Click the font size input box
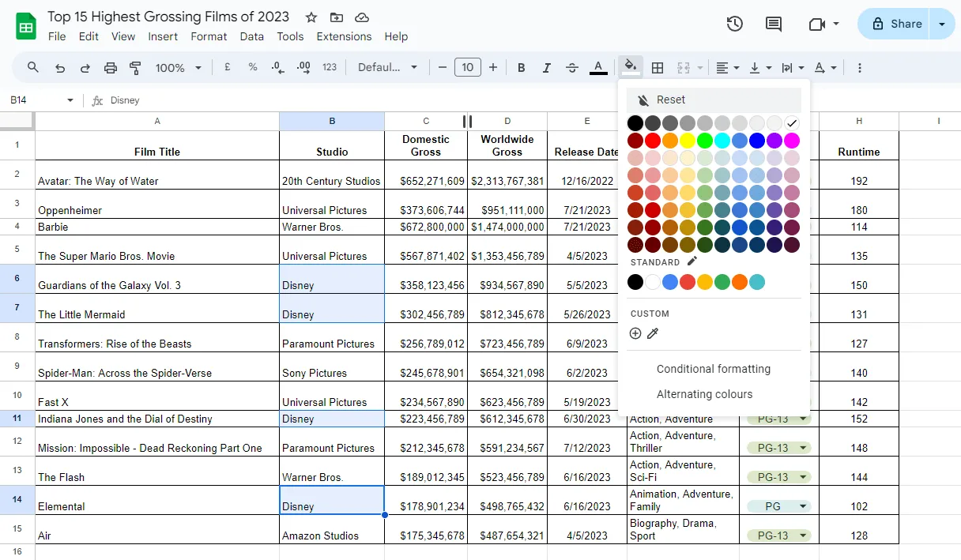The image size is (961, 560). click(468, 68)
